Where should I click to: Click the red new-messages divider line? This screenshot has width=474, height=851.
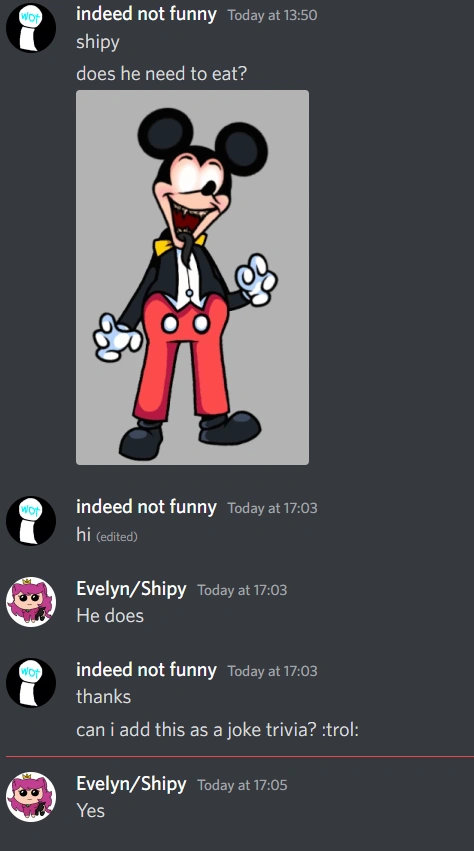240,756
